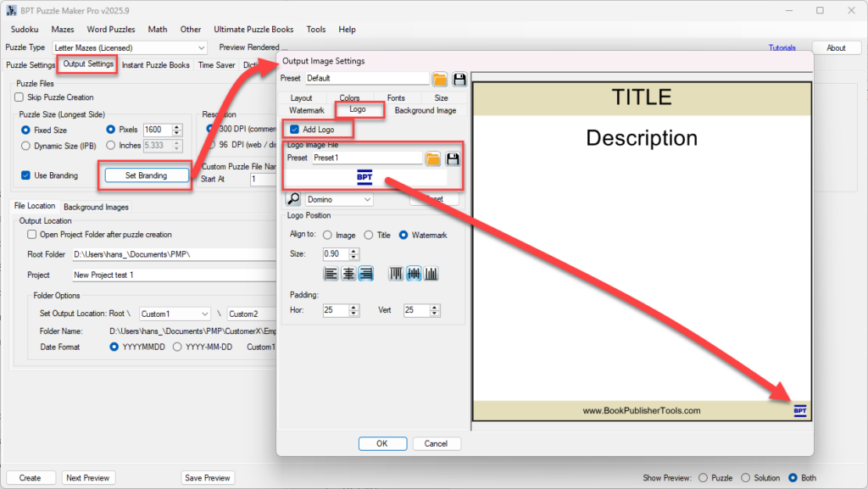Save the Default preset with disk icon

tap(459, 79)
